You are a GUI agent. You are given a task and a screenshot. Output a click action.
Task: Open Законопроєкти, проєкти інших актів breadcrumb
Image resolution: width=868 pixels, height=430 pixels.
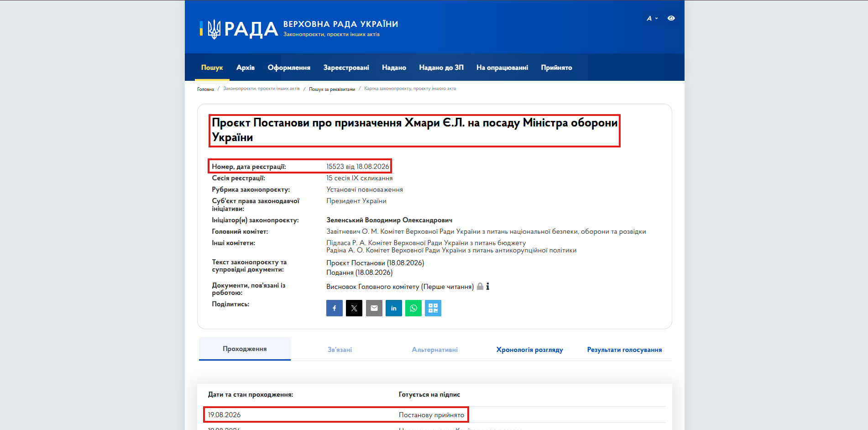click(x=261, y=89)
